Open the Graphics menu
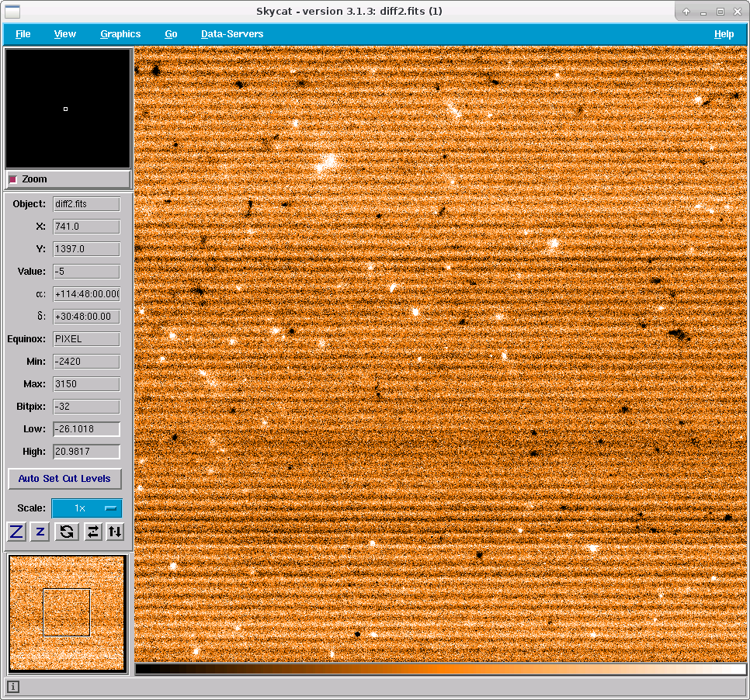 point(120,34)
